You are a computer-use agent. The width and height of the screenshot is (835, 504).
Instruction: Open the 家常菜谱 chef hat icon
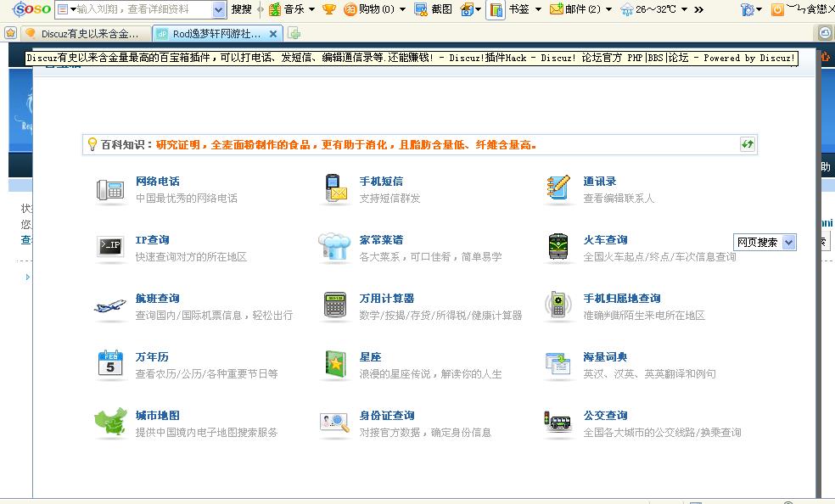pos(334,246)
